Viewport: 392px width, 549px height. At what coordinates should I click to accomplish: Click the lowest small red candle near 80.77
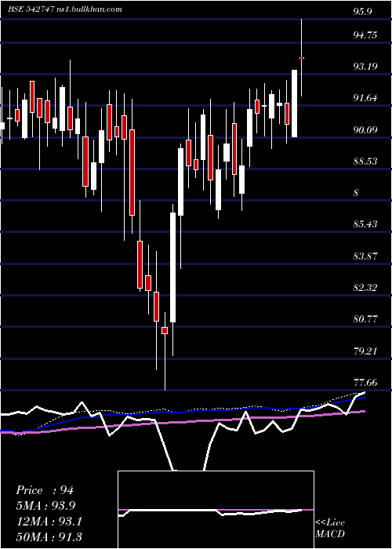pos(165,330)
